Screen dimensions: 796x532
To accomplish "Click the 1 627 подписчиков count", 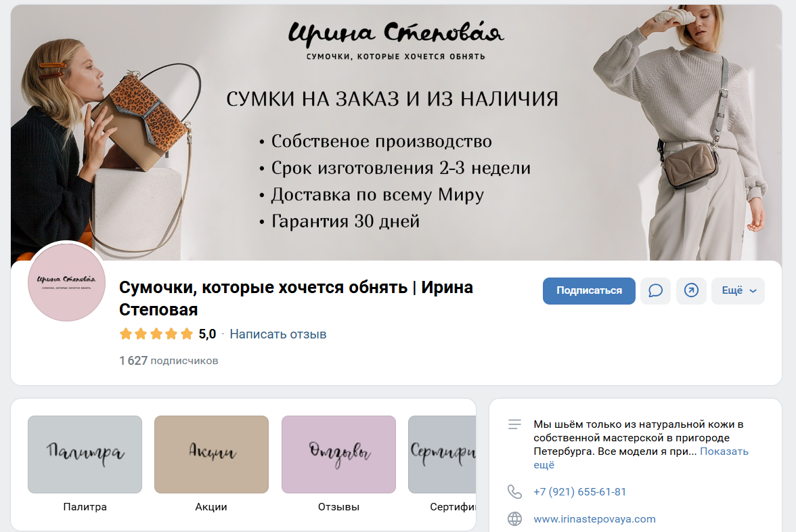I will pos(169,360).
